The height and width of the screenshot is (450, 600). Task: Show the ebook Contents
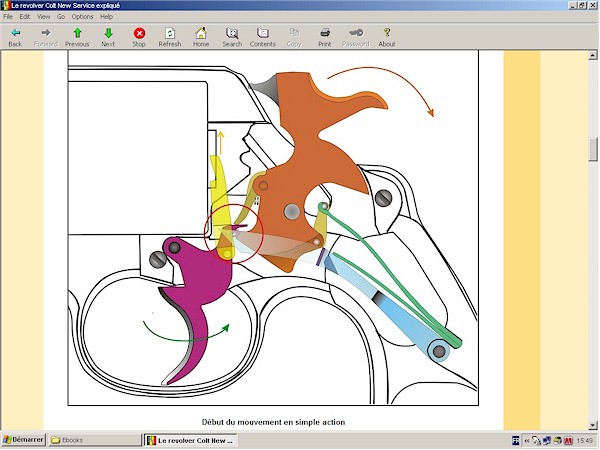(x=263, y=37)
